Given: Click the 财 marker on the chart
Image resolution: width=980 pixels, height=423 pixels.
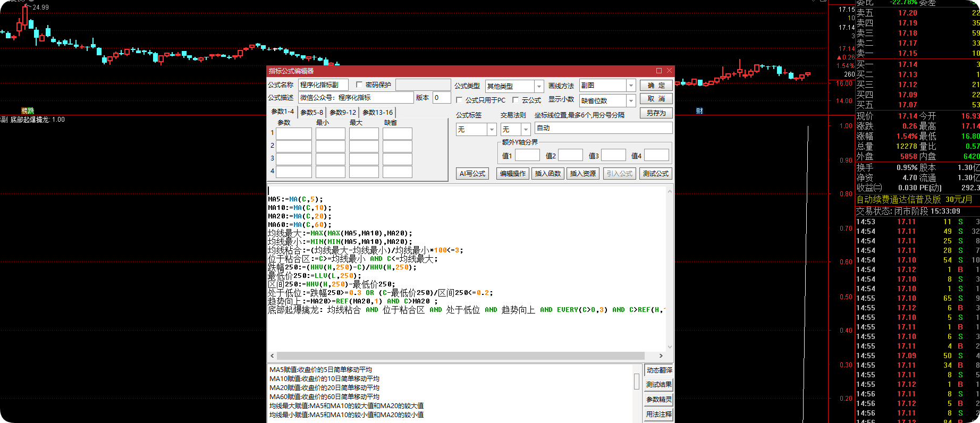Looking at the screenshot, I should 699,111.
